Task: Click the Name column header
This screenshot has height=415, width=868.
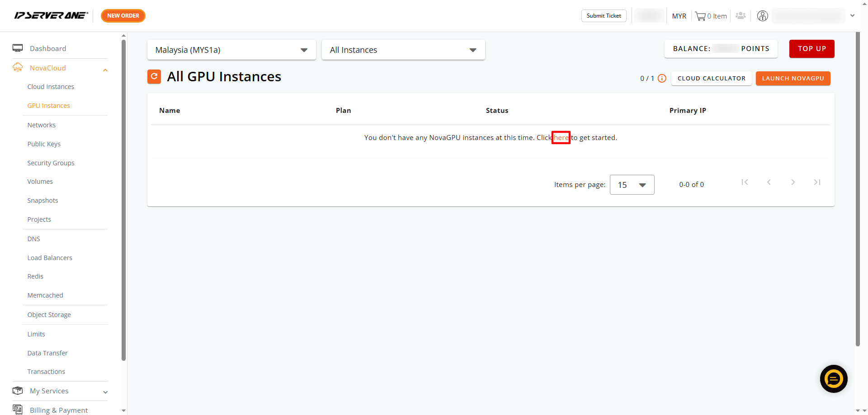Action: coord(170,111)
